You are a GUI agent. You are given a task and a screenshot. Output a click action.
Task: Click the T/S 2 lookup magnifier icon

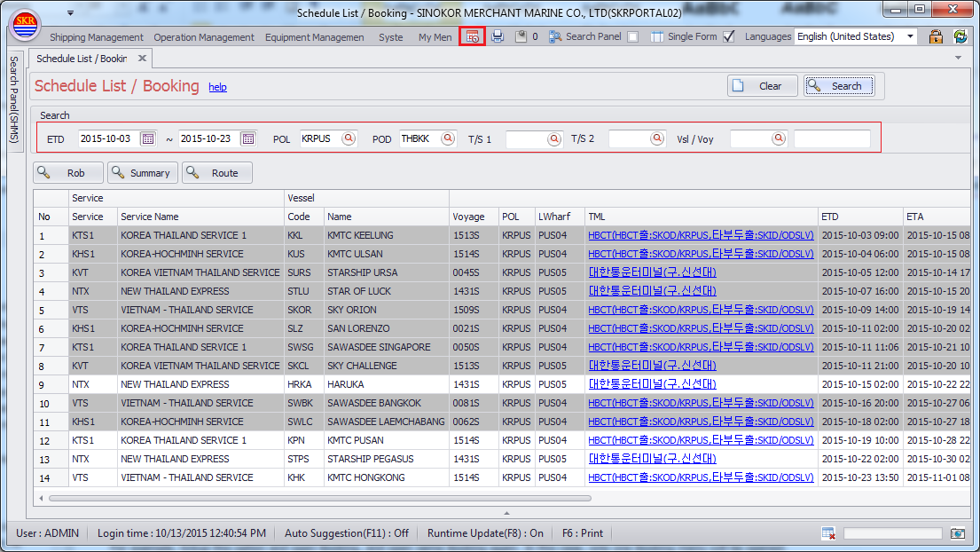[657, 138]
